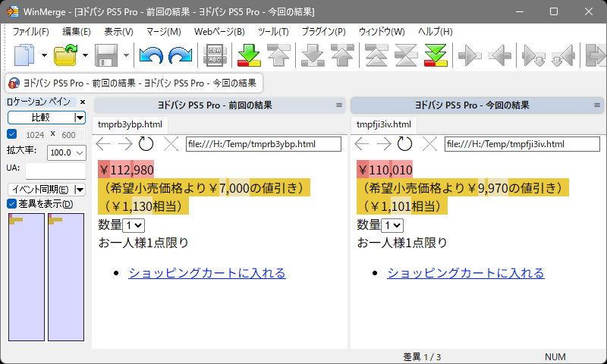The width and height of the screenshot is (607, 364).
Task: Click the Redo arrow icon
Action: pos(181,55)
